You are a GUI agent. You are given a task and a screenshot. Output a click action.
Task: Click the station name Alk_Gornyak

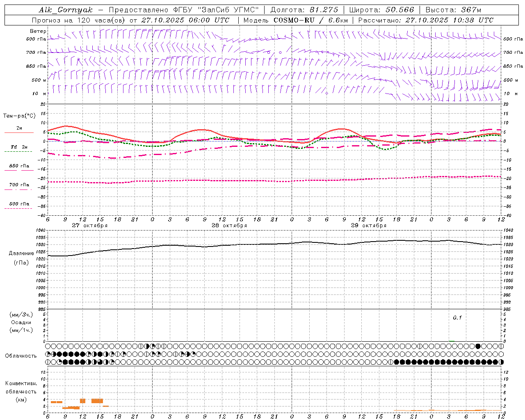66,10
